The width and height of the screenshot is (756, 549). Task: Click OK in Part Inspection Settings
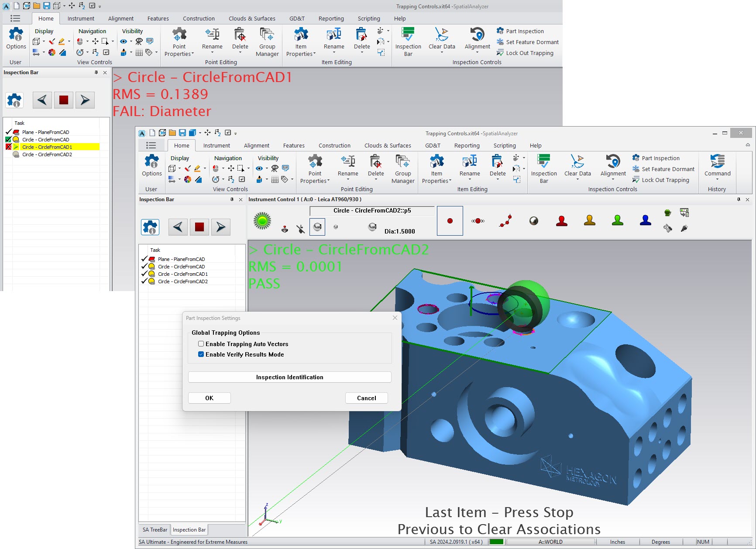point(210,398)
